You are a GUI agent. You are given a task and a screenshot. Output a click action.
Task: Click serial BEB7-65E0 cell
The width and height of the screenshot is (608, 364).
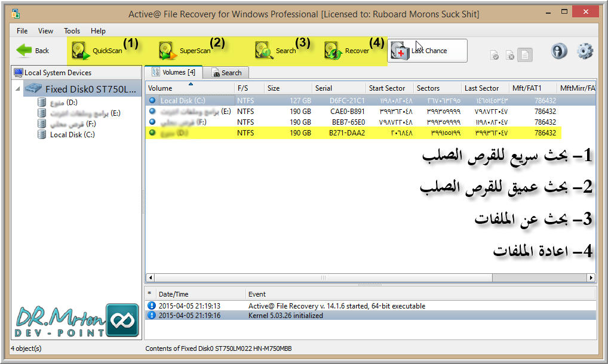tap(348, 122)
